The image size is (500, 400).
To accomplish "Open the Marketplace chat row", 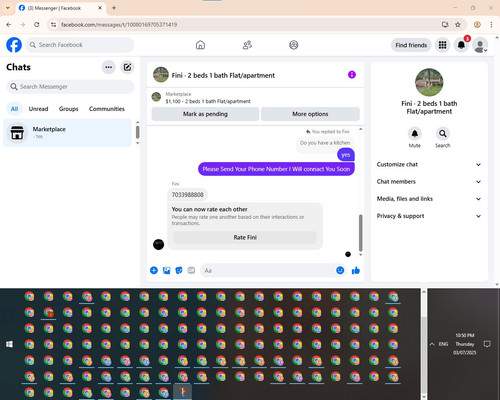I will coord(68,133).
